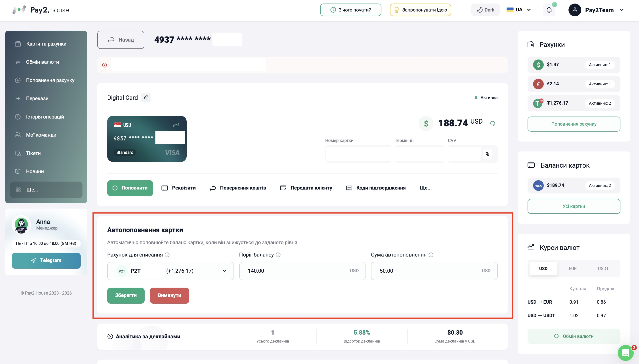Click the Telegram contact button
This screenshot has height=364, width=639.
pyautogui.click(x=46, y=261)
